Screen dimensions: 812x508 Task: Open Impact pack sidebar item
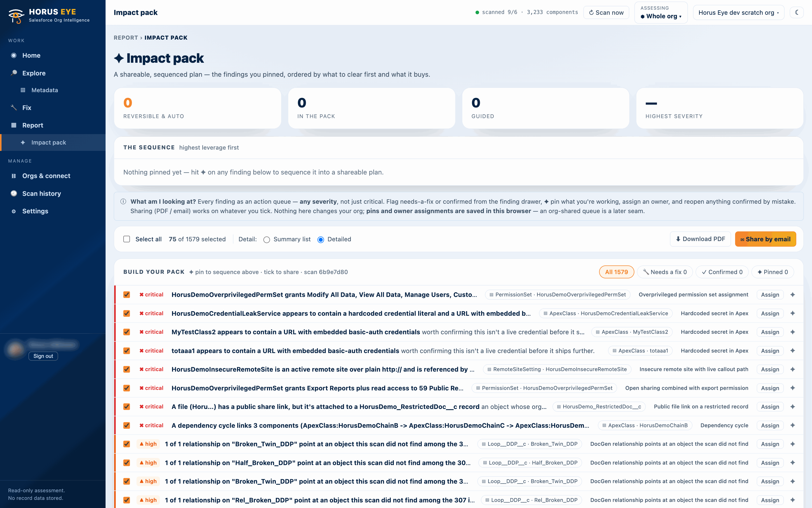tap(53, 142)
